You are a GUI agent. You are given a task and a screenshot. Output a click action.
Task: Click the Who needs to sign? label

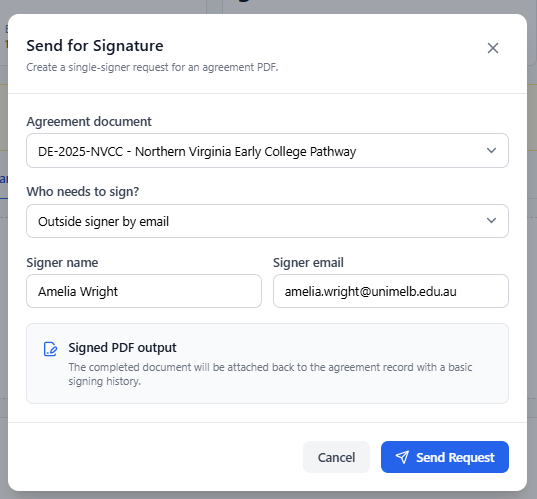click(83, 191)
